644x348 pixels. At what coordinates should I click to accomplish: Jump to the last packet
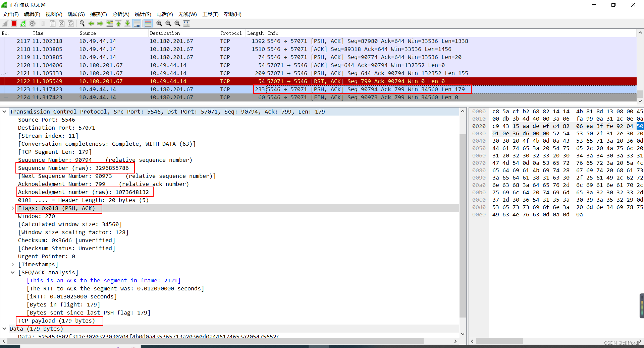[127, 23]
